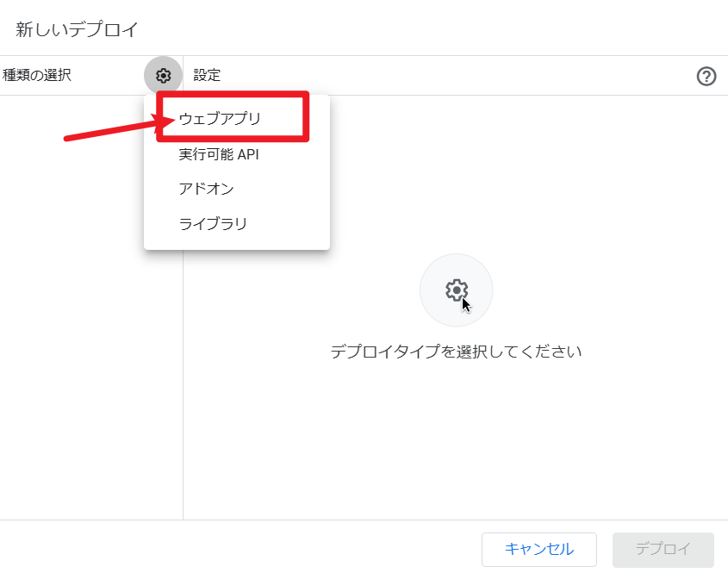The image size is (728, 573).
Task: Click デプロイタイプを選択してください message text
Action: point(456,352)
